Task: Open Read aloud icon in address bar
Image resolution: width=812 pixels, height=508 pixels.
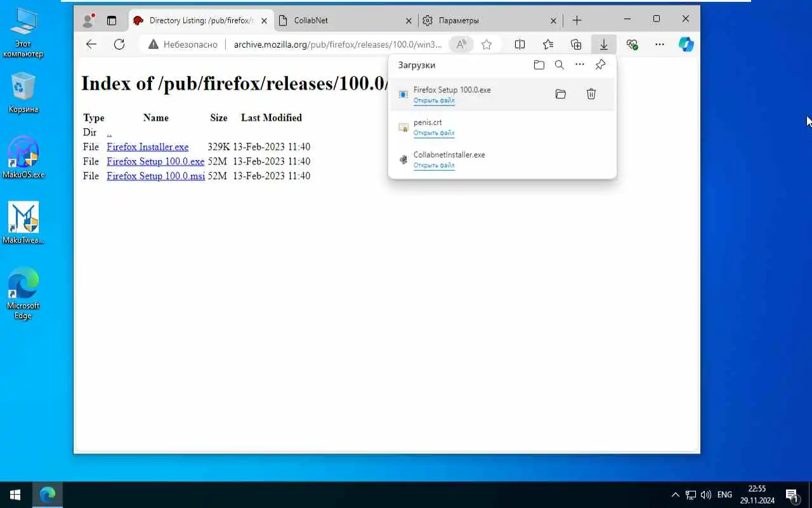Action: [461, 44]
